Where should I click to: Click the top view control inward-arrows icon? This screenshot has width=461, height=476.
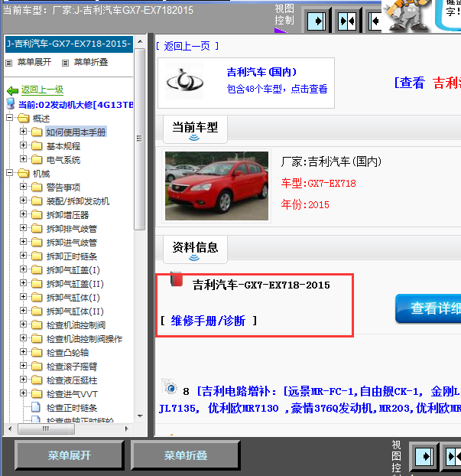tap(347, 21)
